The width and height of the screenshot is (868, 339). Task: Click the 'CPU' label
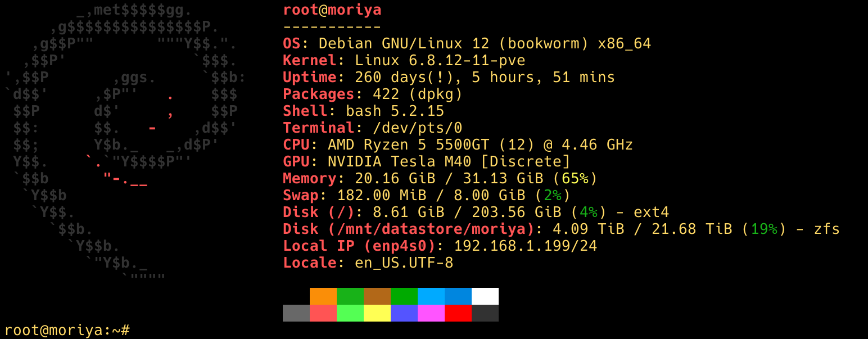tap(296, 145)
